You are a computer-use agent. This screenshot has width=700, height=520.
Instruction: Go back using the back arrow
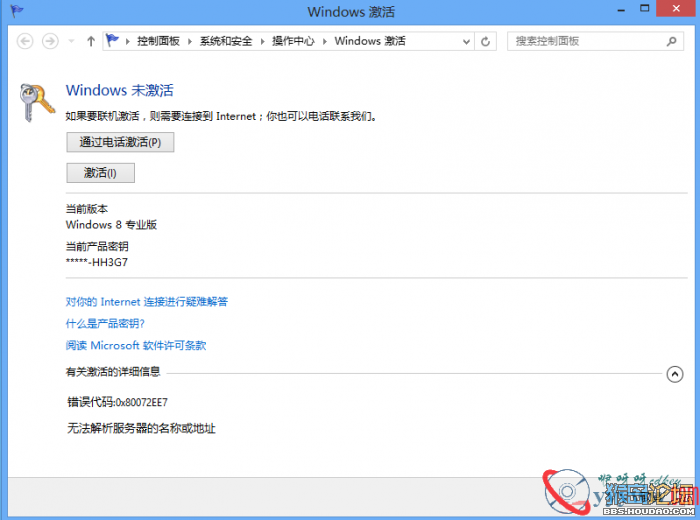tap(25, 42)
